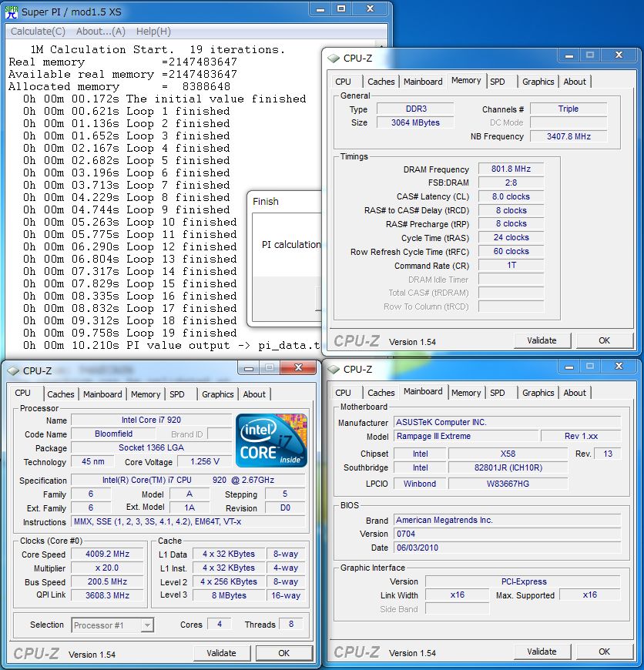This screenshot has width=644, height=670.
Task: Click the Super PI title bar icon
Action: point(12,12)
